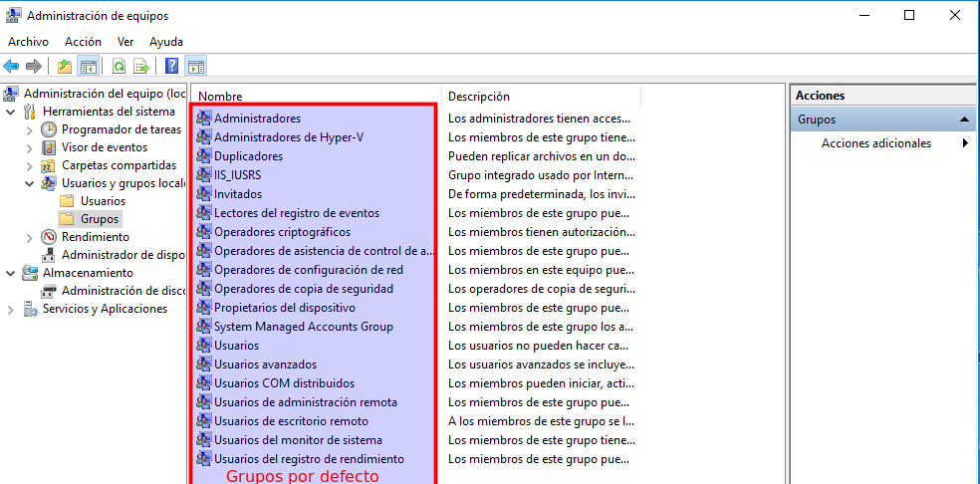
Task: Click the Back arrow toolbar icon
Action: [11, 66]
